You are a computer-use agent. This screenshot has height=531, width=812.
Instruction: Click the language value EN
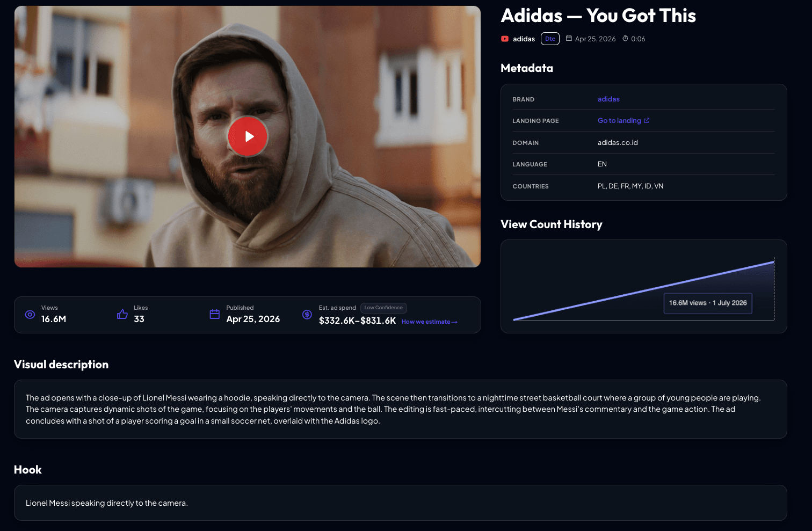click(x=602, y=164)
